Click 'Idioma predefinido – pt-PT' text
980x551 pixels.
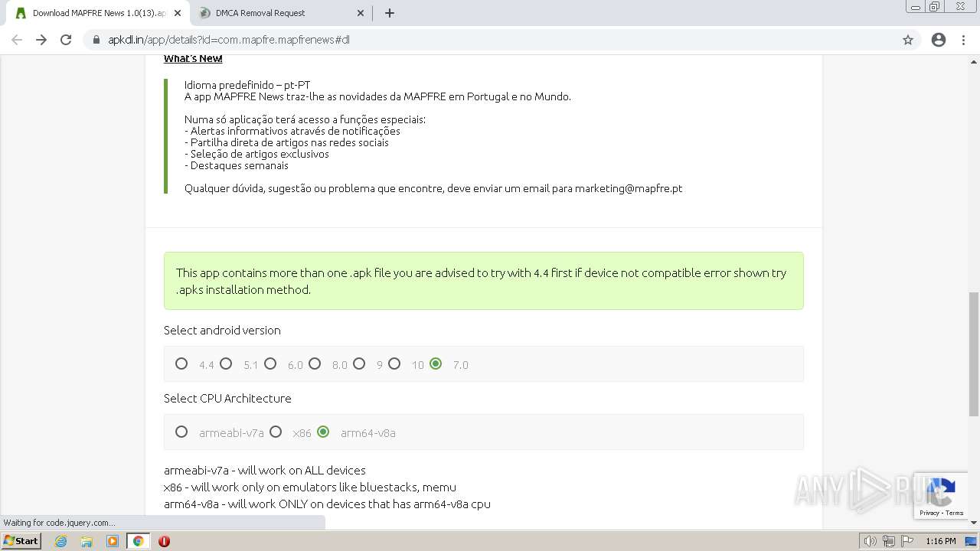[247, 85]
